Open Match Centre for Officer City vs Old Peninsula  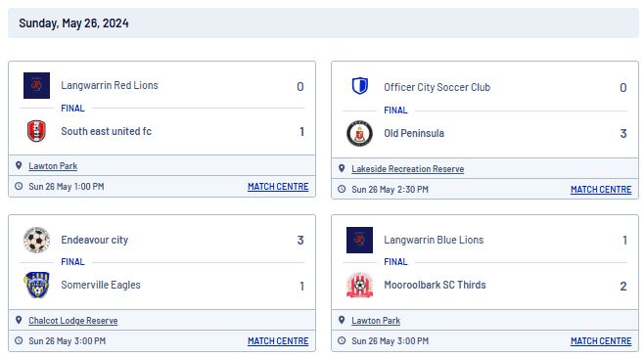click(601, 189)
